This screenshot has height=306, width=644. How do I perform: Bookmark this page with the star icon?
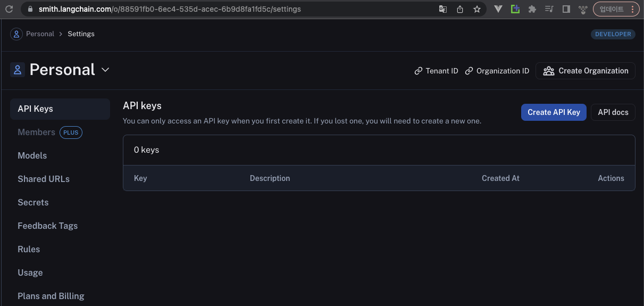pyautogui.click(x=477, y=9)
